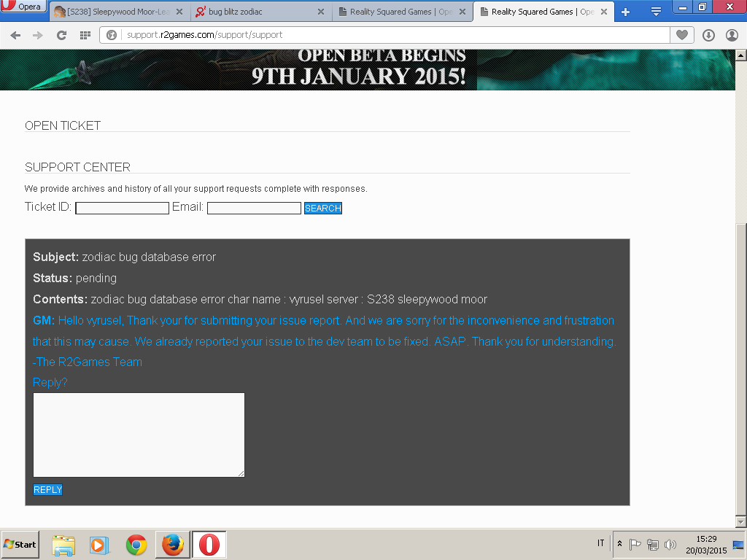Open the tab list menu
This screenshot has width=747, height=560.
656,12
